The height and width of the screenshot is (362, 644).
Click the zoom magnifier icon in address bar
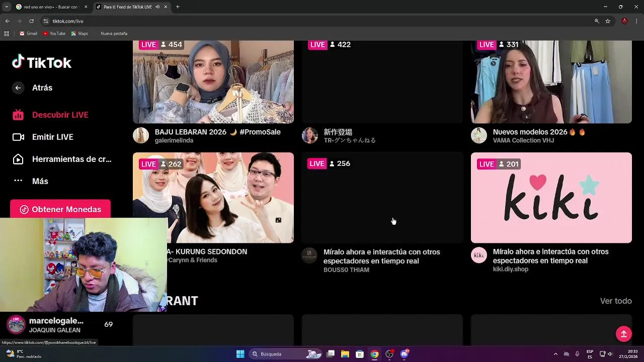click(x=597, y=21)
